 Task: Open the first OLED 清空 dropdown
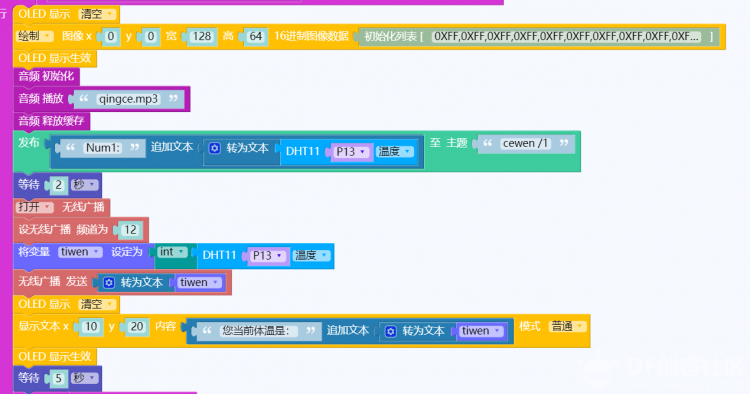[97, 14]
